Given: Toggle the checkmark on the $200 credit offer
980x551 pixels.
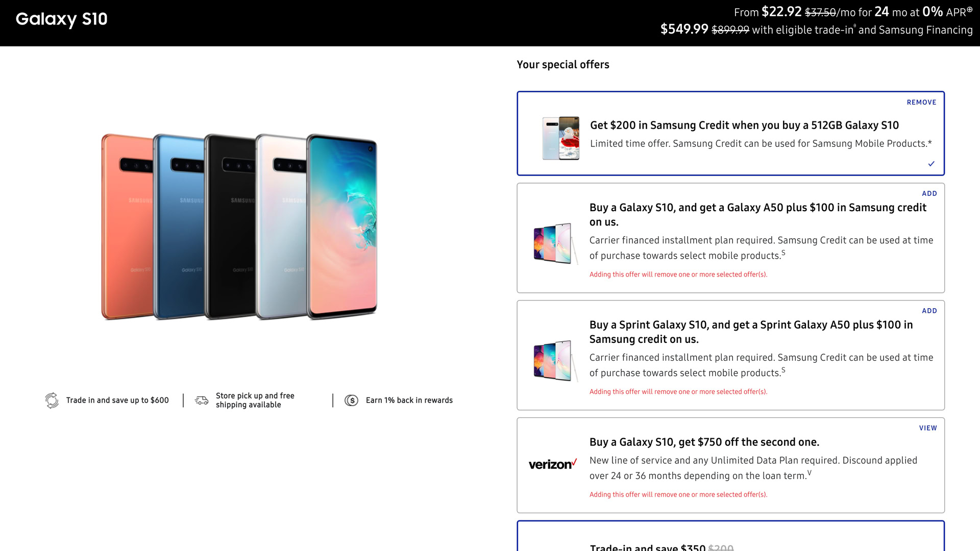Looking at the screenshot, I should click(x=931, y=164).
